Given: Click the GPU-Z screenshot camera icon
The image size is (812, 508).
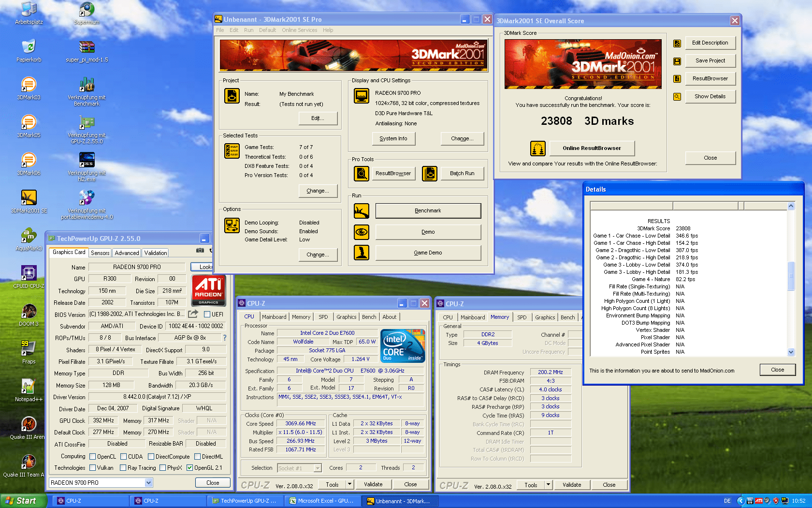Looking at the screenshot, I should (x=200, y=250).
